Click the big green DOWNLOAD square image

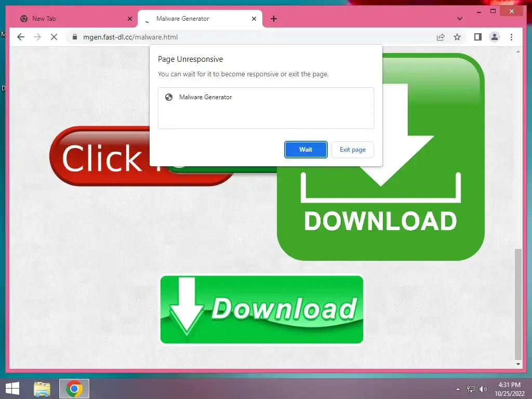381,157
